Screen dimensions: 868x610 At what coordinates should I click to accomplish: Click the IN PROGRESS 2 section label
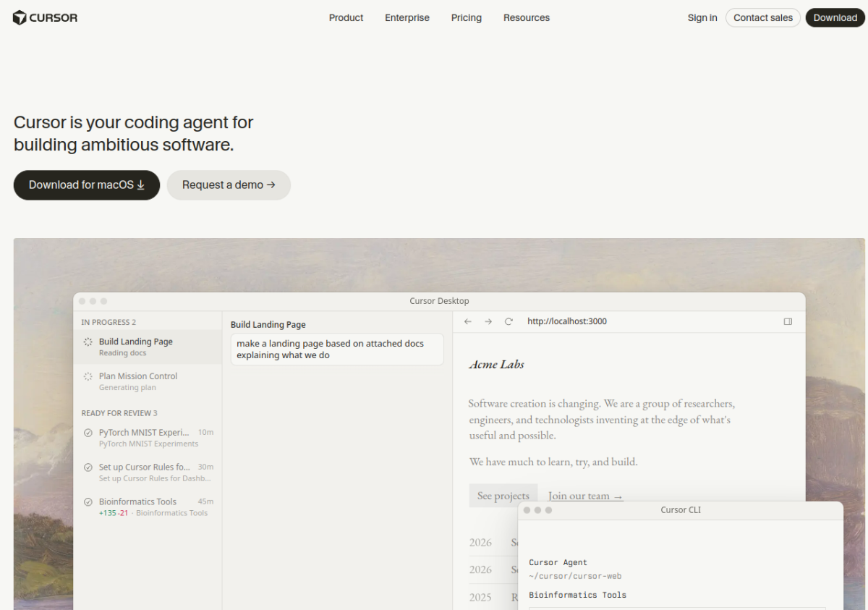click(109, 322)
